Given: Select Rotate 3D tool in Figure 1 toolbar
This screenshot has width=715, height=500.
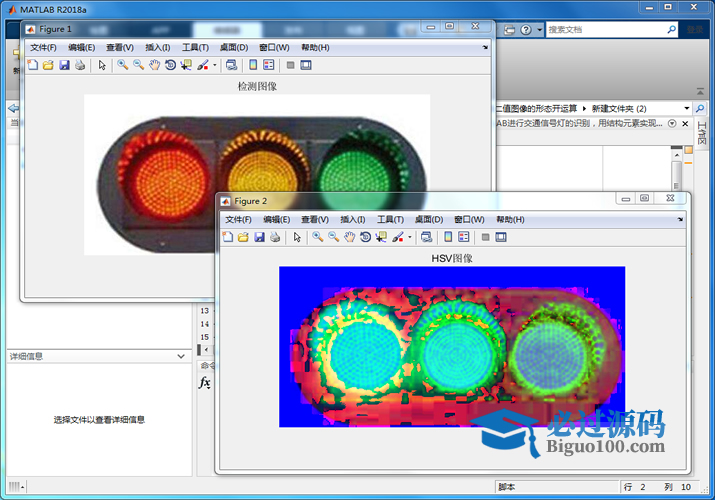Looking at the screenshot, I should point(170,65).
